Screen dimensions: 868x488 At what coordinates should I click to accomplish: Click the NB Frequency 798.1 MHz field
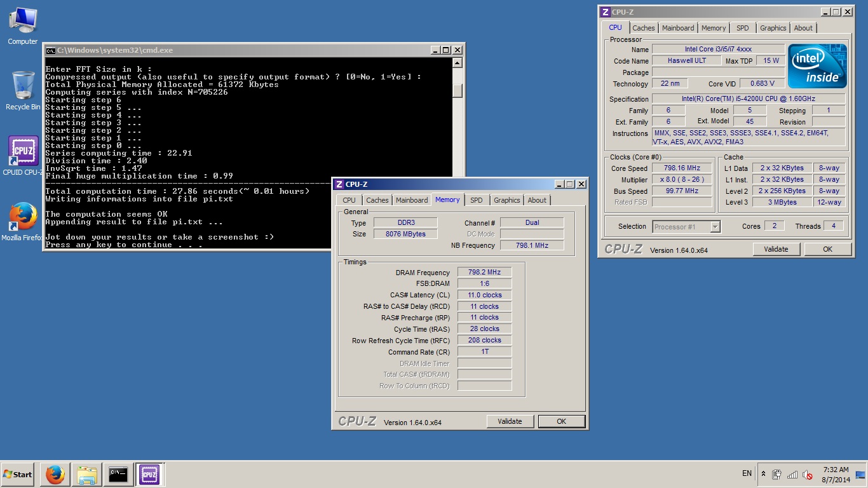point(532,245)
